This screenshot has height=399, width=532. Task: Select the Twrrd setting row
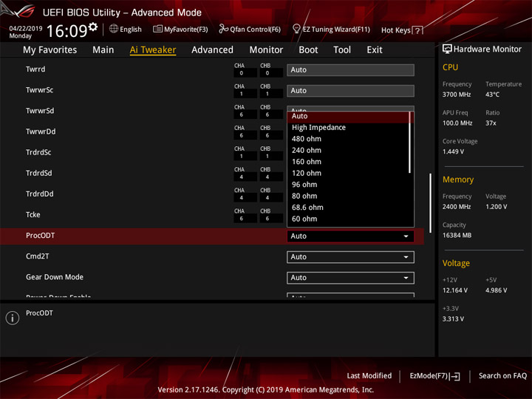[x=212, y=69]
